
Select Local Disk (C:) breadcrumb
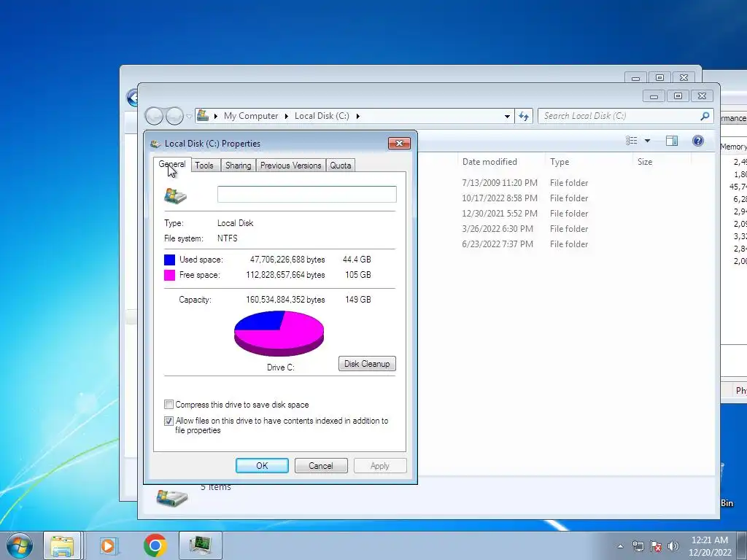(x=322, y=116)
